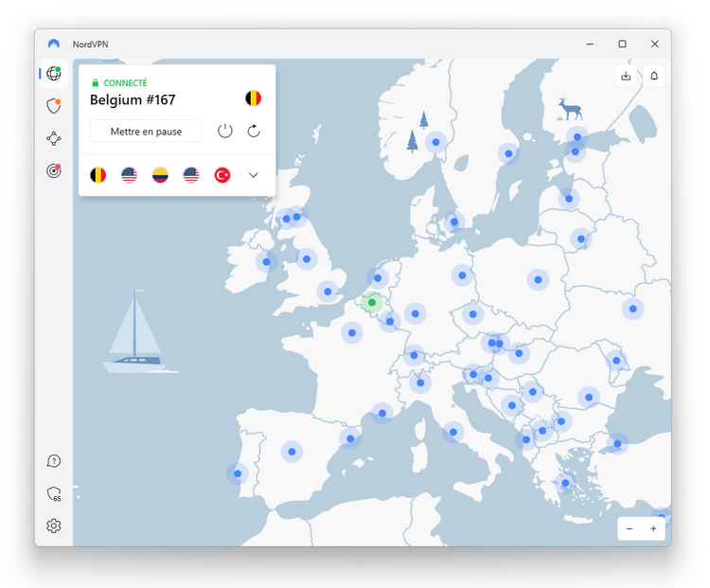This screenshot has width=710, height=588.
Task: Select the Istanbul Turkey map marker
Action: [617, 443]
